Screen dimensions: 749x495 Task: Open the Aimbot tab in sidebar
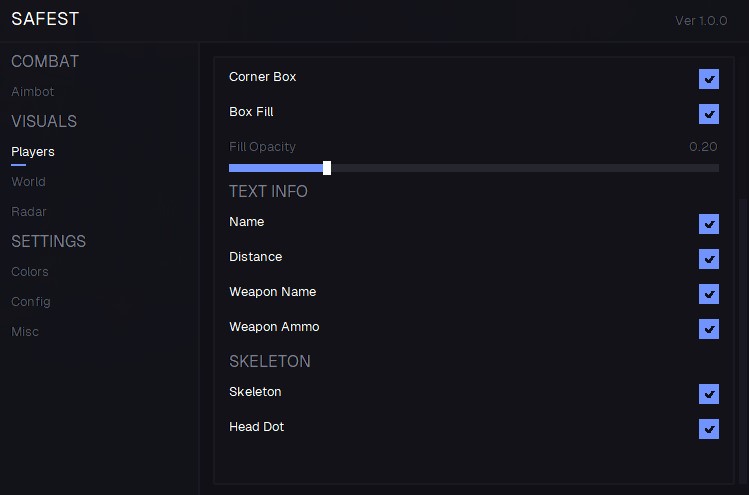click(33, 92)
